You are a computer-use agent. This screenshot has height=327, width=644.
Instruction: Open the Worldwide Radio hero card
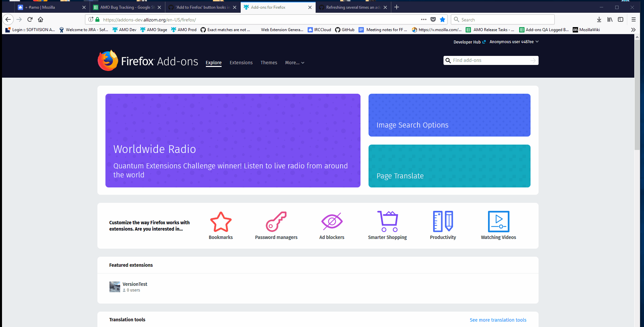233,141
